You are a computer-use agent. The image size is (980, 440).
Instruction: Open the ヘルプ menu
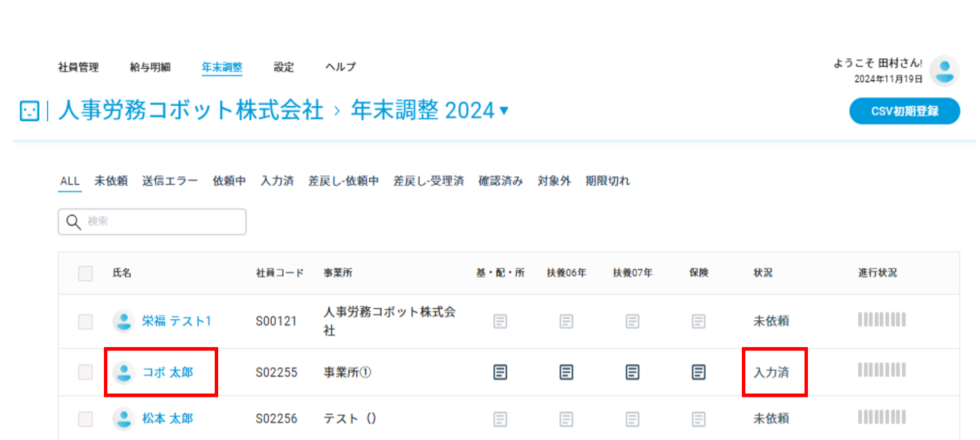[x=341, y=67]
